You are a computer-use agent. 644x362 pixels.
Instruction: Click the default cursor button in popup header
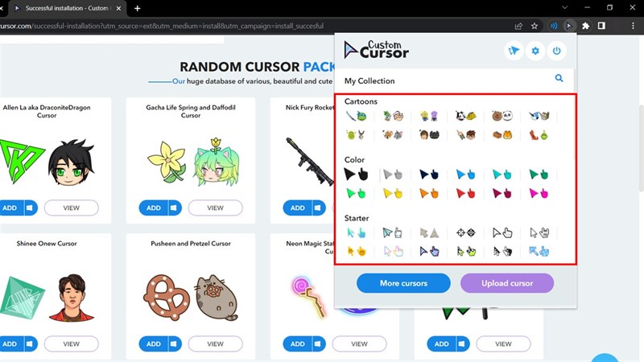(x=514, y=51)
